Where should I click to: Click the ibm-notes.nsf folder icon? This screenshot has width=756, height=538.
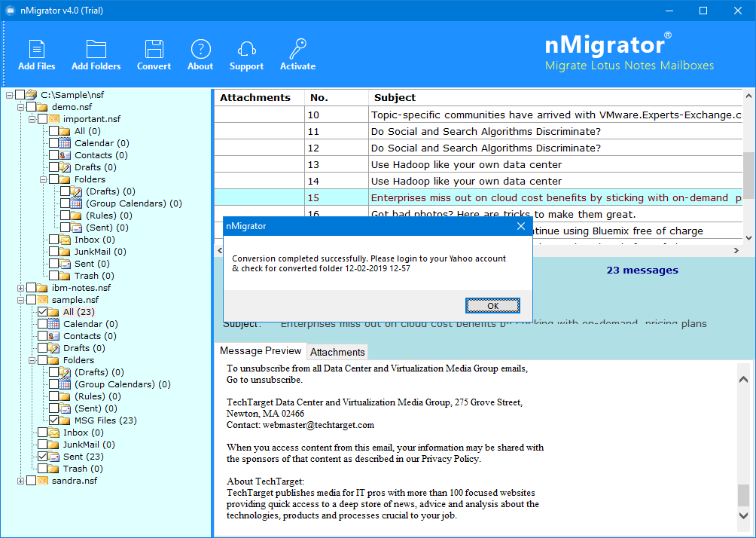point(42,288)
